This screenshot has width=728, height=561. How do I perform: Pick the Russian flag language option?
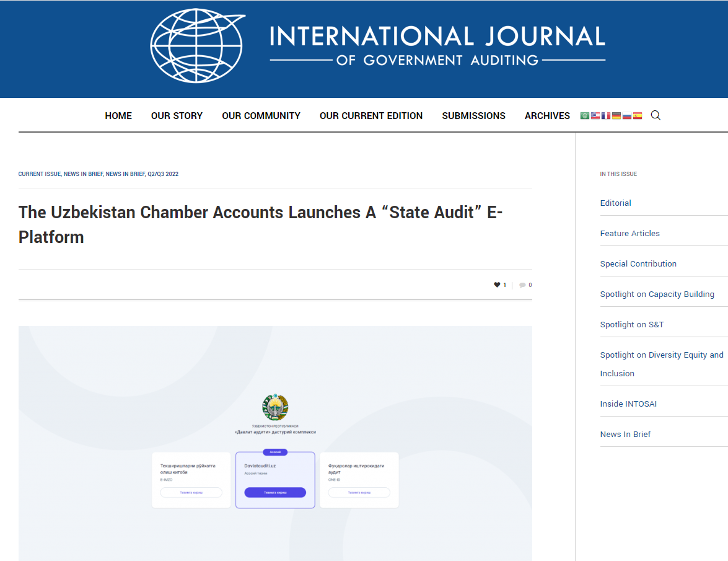626,116
